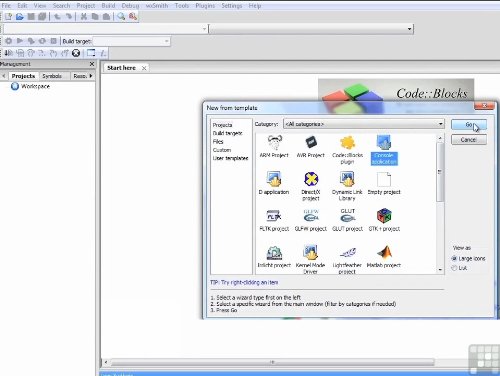Click the Stop debugger icon

click(x=76, y=53)
